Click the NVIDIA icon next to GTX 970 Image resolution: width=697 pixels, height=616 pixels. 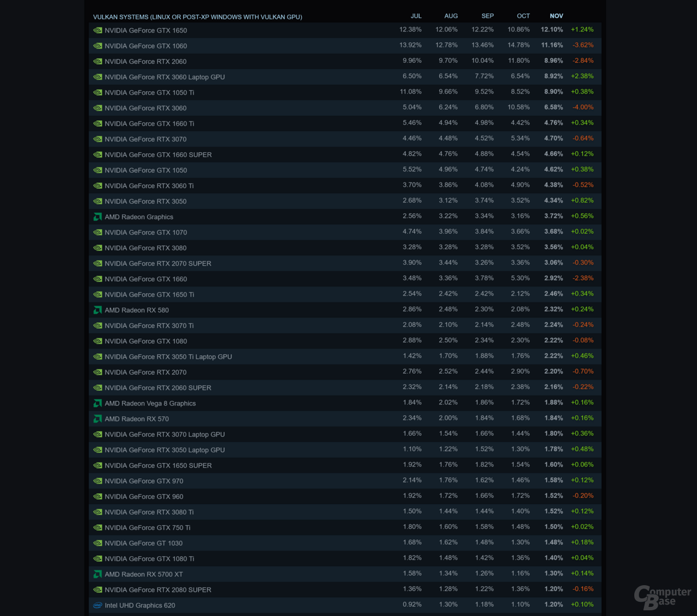pyautogui.click(x=98, y=481)
